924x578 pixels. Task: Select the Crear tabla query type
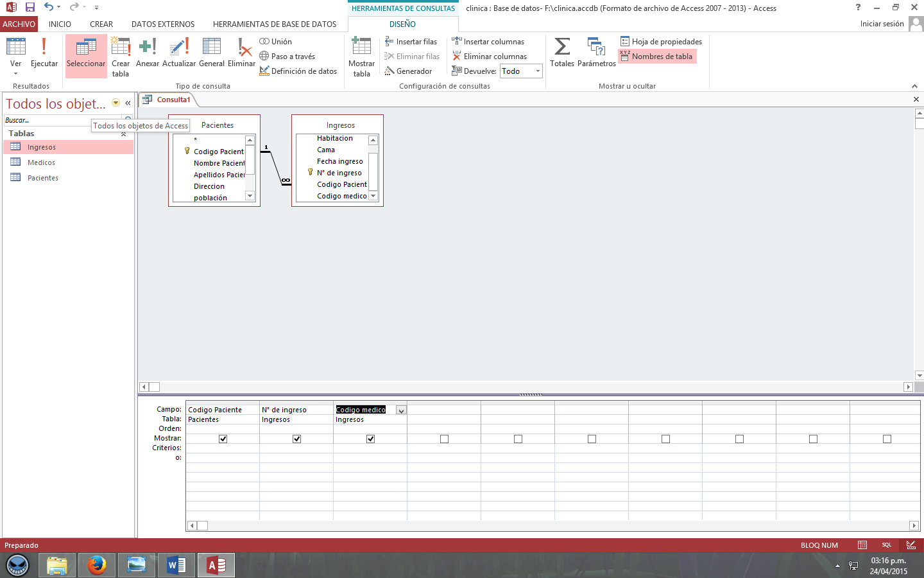tap(121, 55)
